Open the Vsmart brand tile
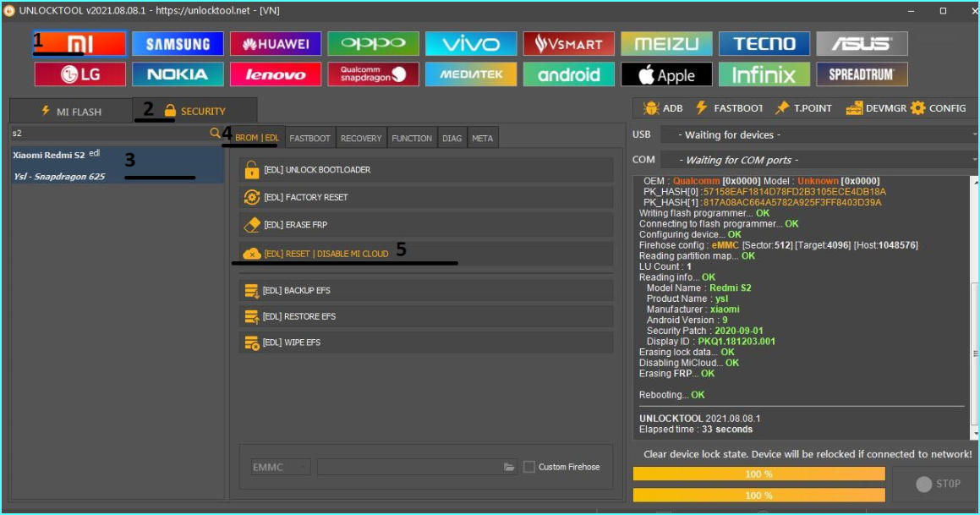Image resolution: width=980 pixels, height=515 pixels. click(569, 44)
